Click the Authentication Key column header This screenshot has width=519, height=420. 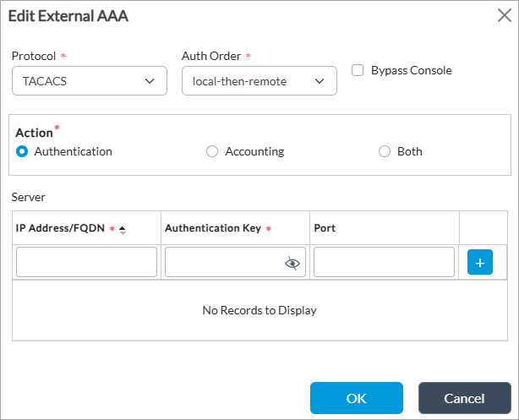click(x=213, y=228)
